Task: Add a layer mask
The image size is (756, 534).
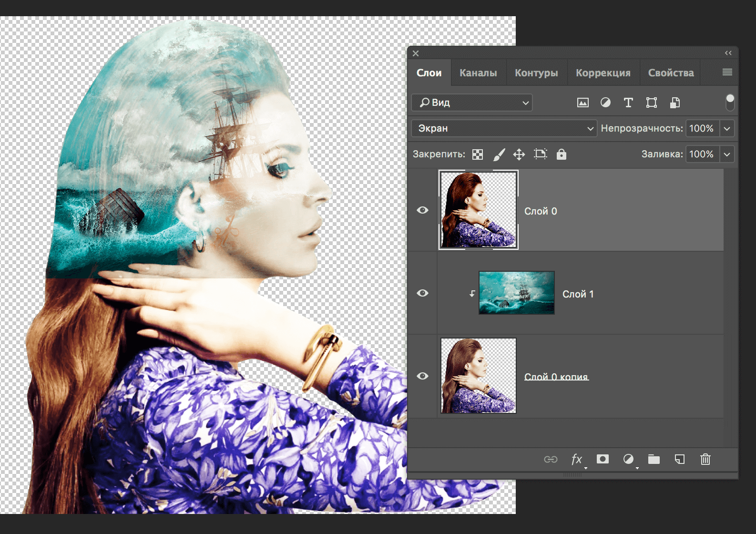Action: [x=603, y=459]
